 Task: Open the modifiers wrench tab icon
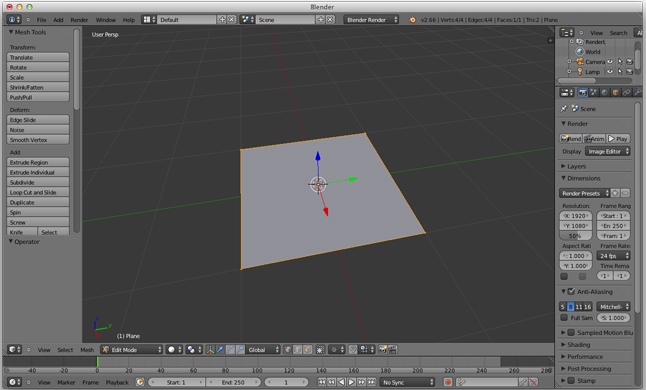(637, 93)
